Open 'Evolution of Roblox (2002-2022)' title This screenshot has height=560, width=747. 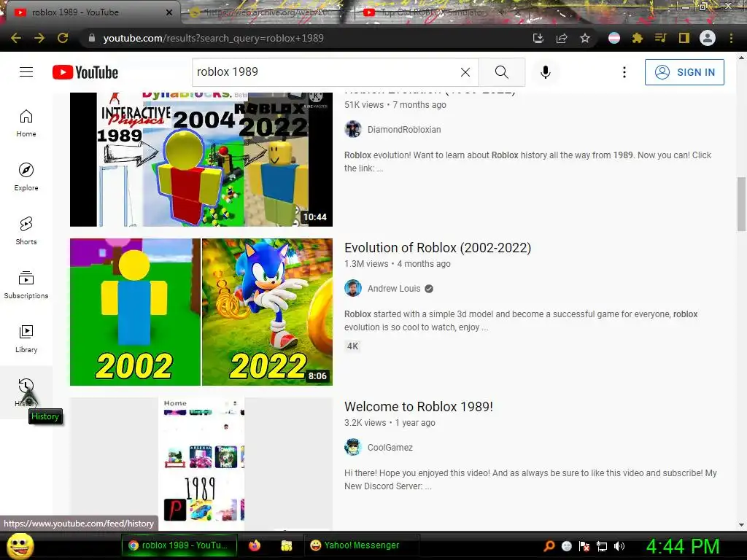click(x=438, y=248)
